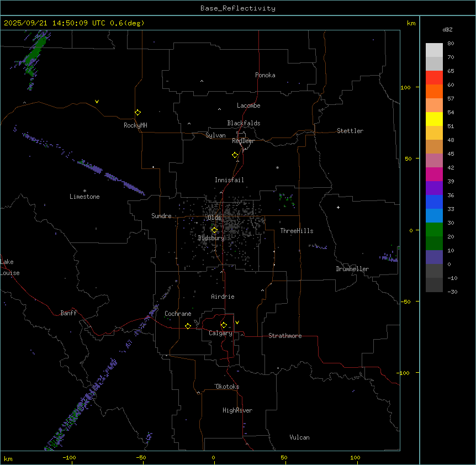
Task: Select the bright yellow swatch in dBZ legend
Action: [x=434, y=119]
